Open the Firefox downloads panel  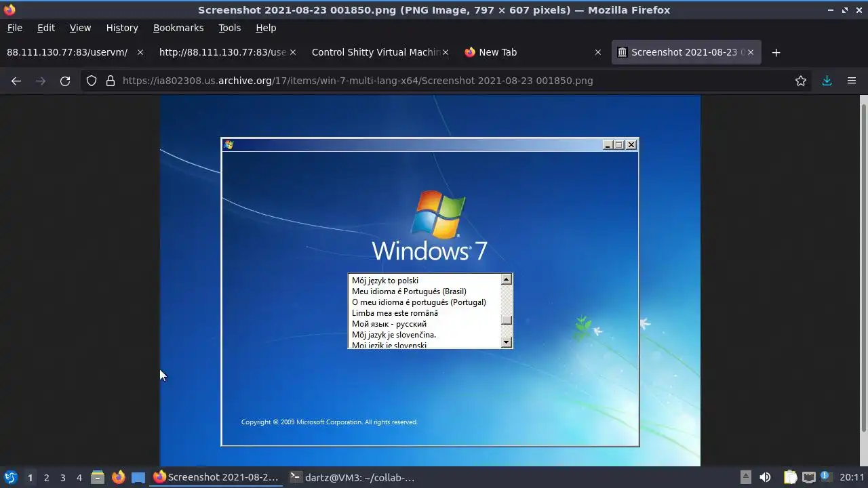(x=827, y=81)
